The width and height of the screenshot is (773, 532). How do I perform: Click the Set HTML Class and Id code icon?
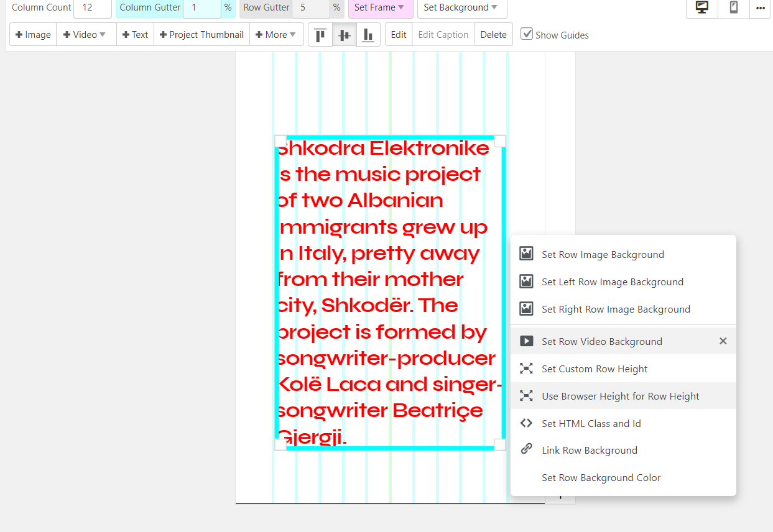[x=526, y=423]
